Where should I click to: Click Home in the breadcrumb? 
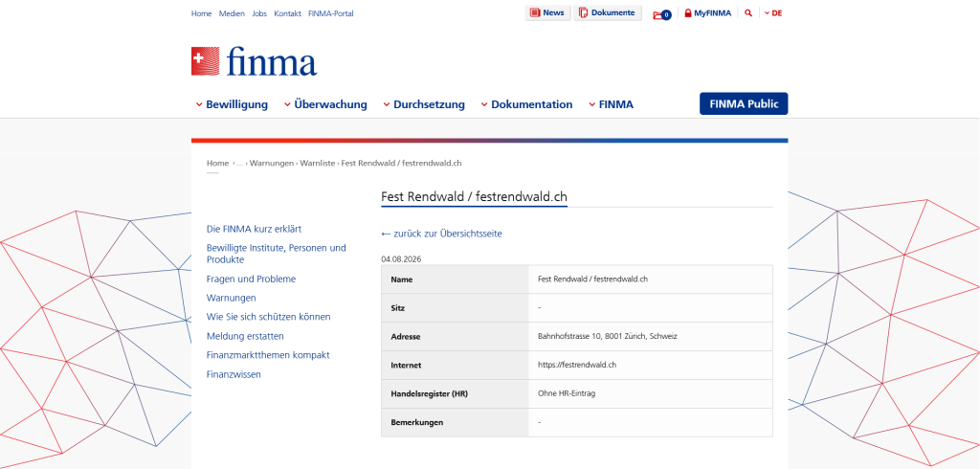point(217,164)
